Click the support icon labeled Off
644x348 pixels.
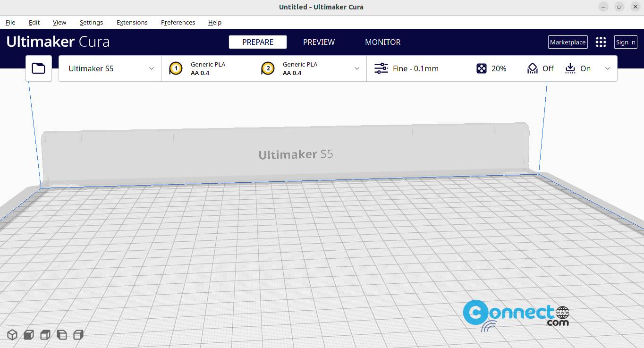coord(533,68)
